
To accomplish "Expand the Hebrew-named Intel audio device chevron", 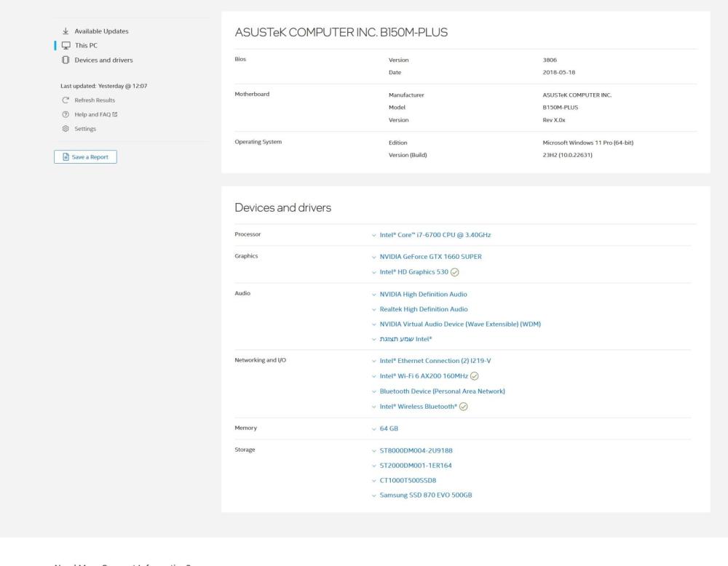I will pos(373,339).
